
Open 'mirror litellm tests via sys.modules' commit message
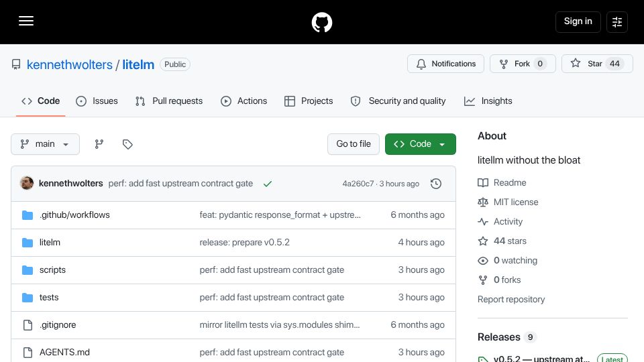point(280,325)
